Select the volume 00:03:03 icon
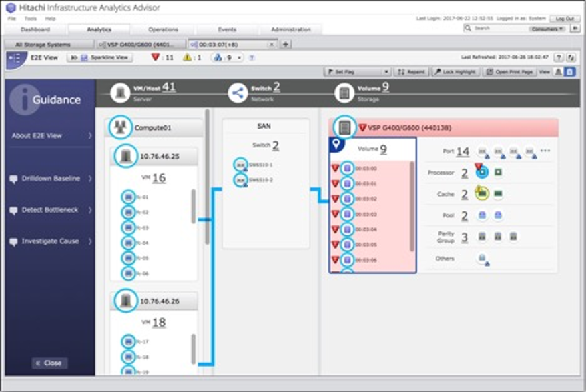 348,214
